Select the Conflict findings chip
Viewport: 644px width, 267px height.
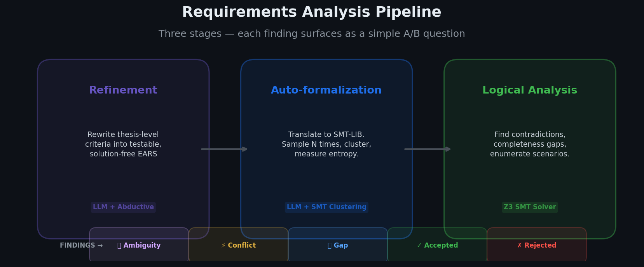click(238, 245)
